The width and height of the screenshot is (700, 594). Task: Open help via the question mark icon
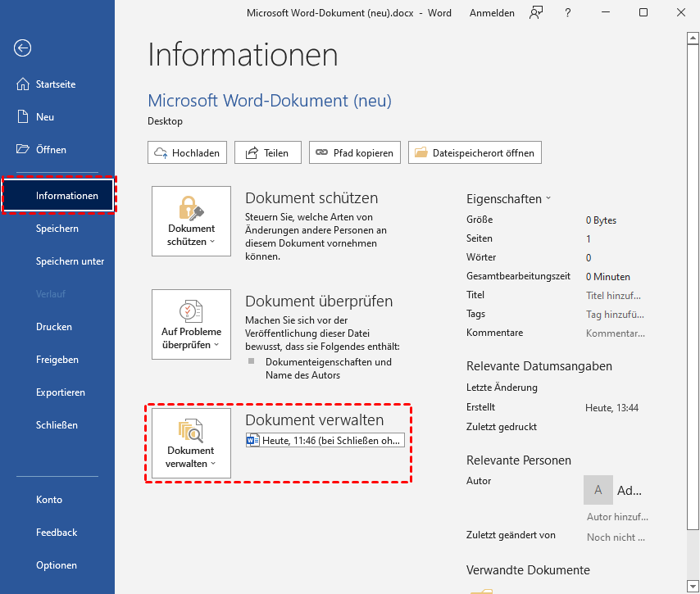pos(567,13)
